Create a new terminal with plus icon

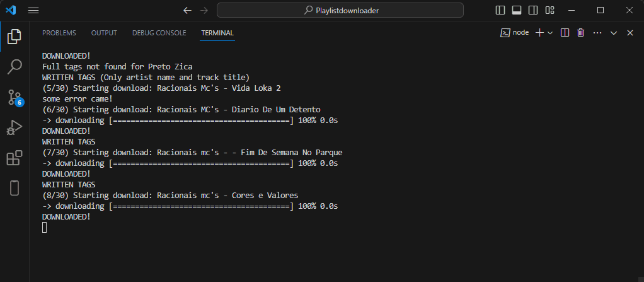tap(539, 33)
